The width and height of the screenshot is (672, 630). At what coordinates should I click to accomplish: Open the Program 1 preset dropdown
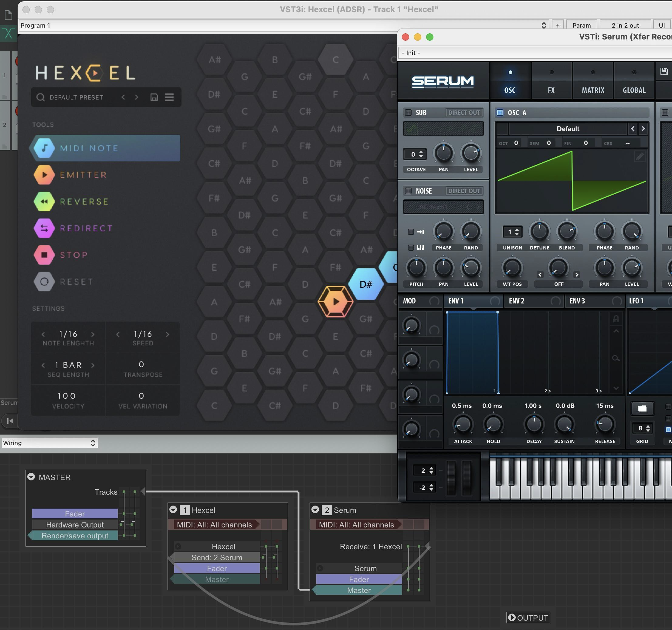point(283,25)
